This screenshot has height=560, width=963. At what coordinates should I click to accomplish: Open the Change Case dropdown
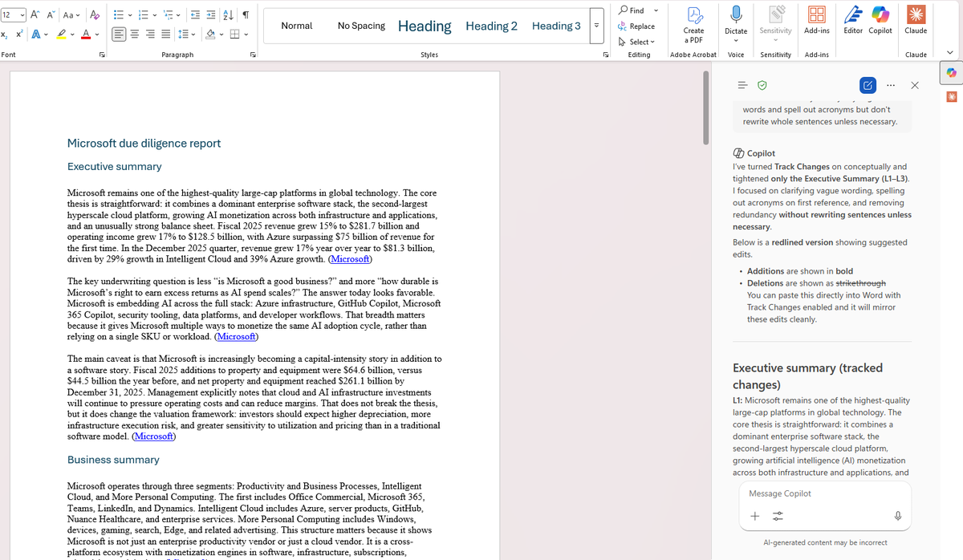[x=71, y=15]
